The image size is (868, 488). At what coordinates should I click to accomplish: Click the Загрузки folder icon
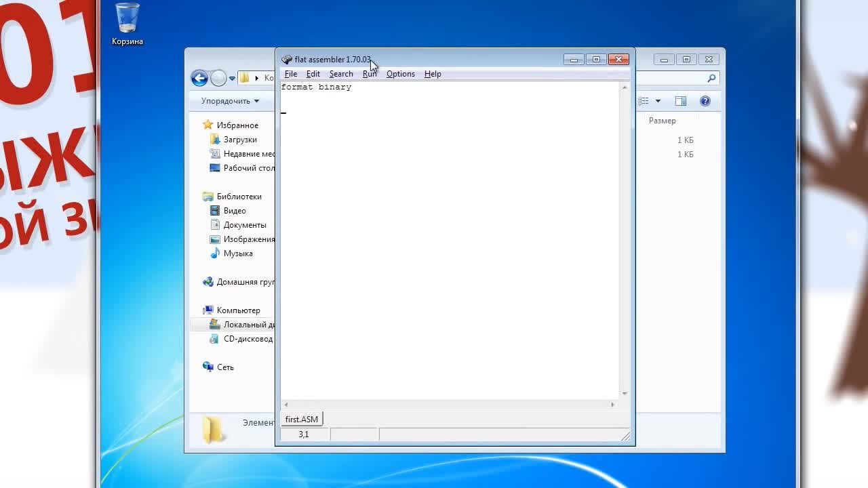(x=215, y=139)
